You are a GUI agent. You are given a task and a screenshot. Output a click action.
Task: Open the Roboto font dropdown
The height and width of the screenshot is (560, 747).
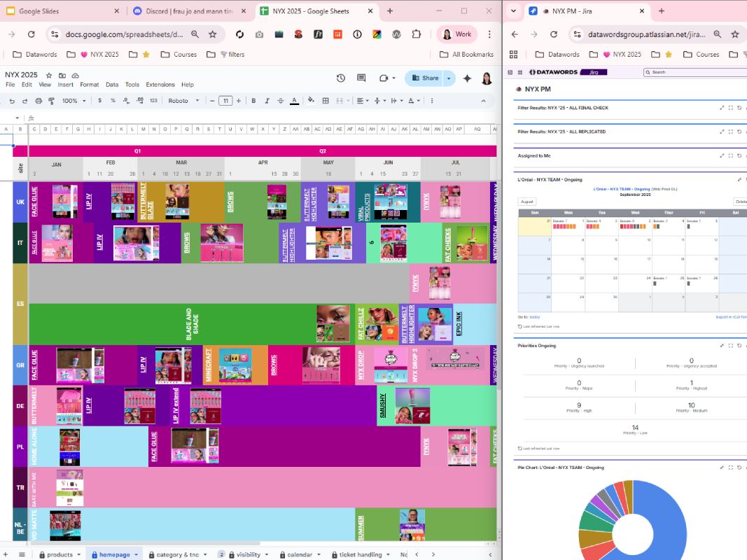[x=183, y=101]
